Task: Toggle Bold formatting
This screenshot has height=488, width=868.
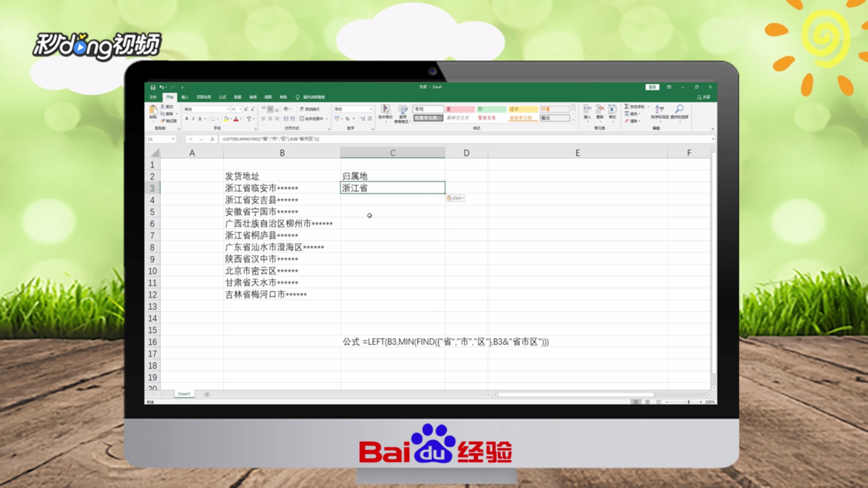Action: click(187, 119)
